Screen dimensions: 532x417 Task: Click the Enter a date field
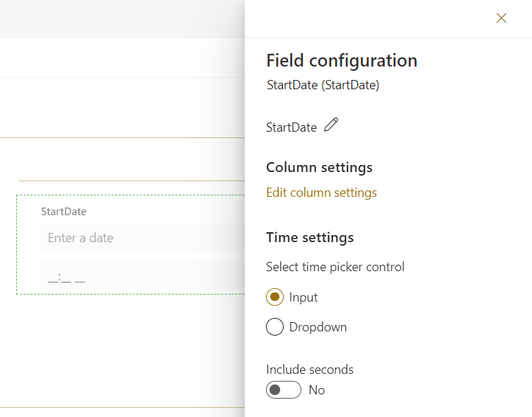pos(141,238)
